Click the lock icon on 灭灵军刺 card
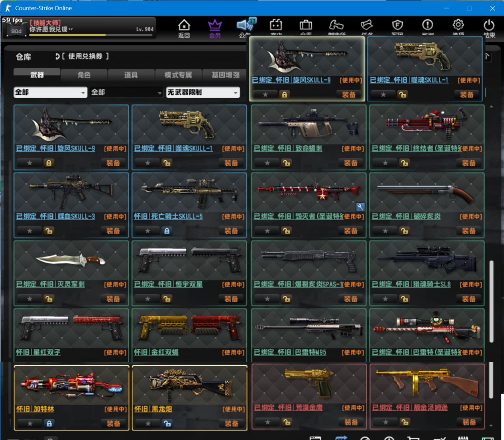 click(49, 299)
